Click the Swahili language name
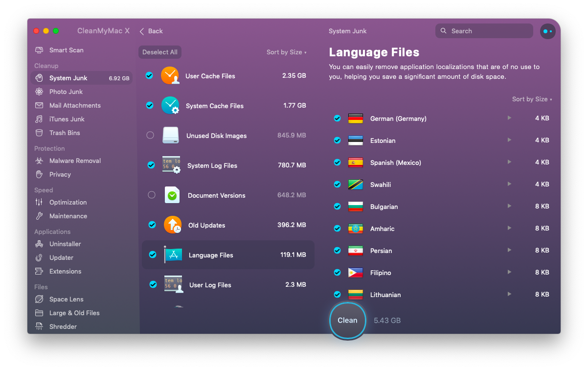 tap(381, 185)
